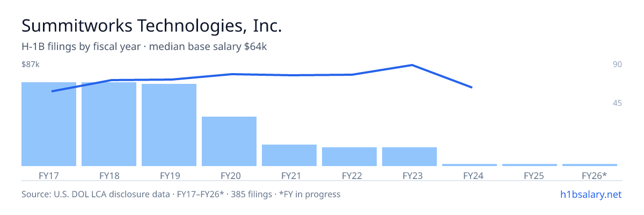Click the FY26* axis label
This screenshot has width=644, height=215.
pos(594,176)
